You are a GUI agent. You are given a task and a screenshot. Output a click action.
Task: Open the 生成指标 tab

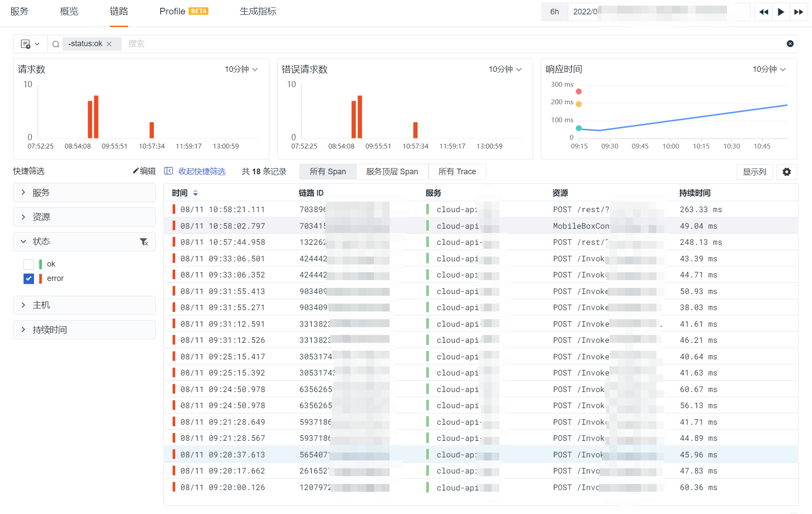pyautogui.click(x=258, y=11)
